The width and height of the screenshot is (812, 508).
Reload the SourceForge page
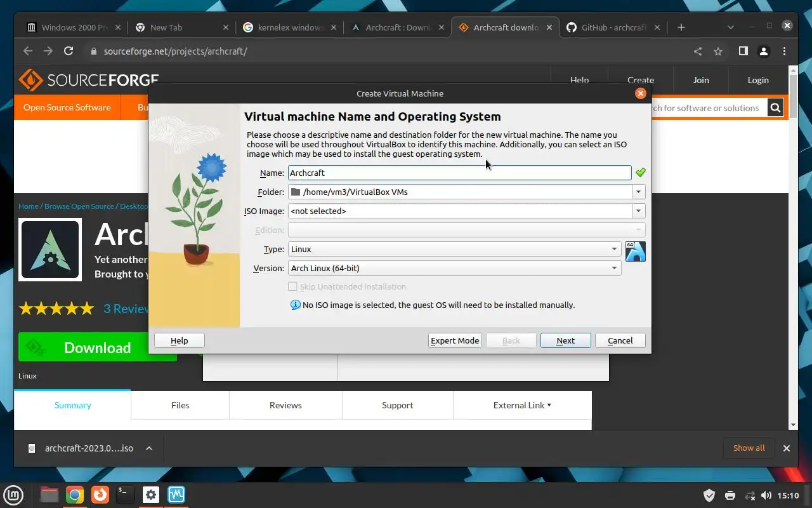point(69,51)
